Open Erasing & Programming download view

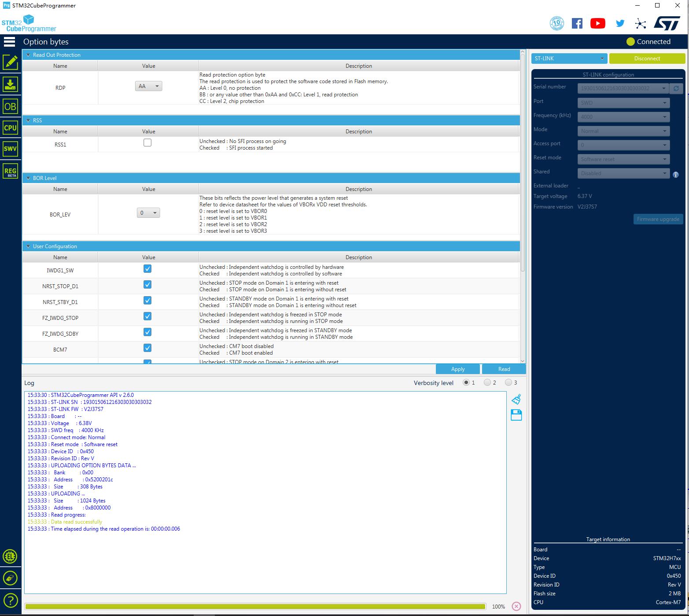[10, 84]
